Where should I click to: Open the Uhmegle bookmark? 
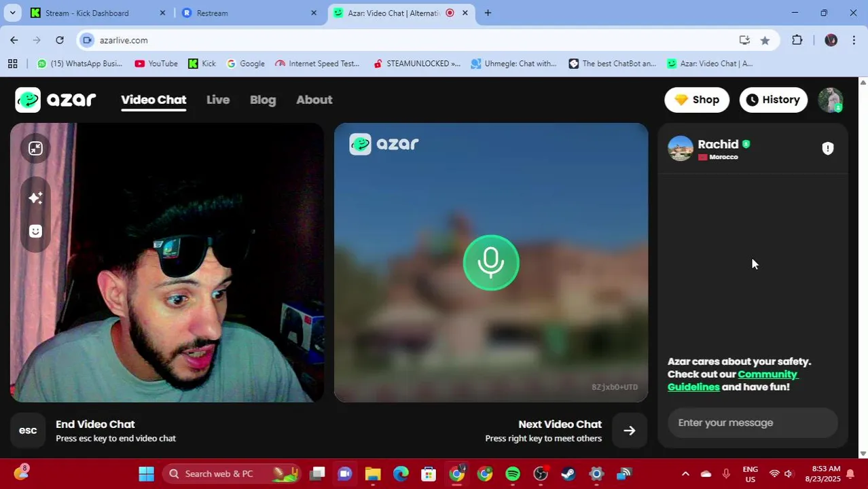514,64
